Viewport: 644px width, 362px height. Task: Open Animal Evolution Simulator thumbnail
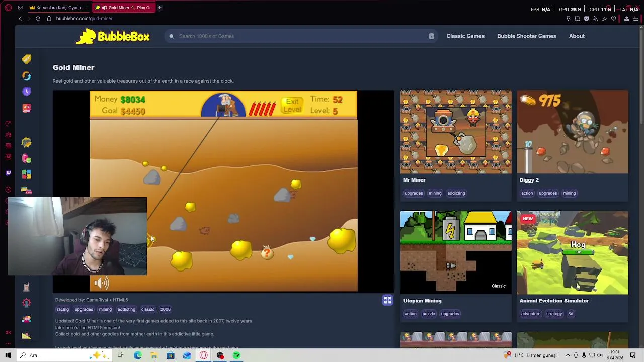click(x=573, y=252)
